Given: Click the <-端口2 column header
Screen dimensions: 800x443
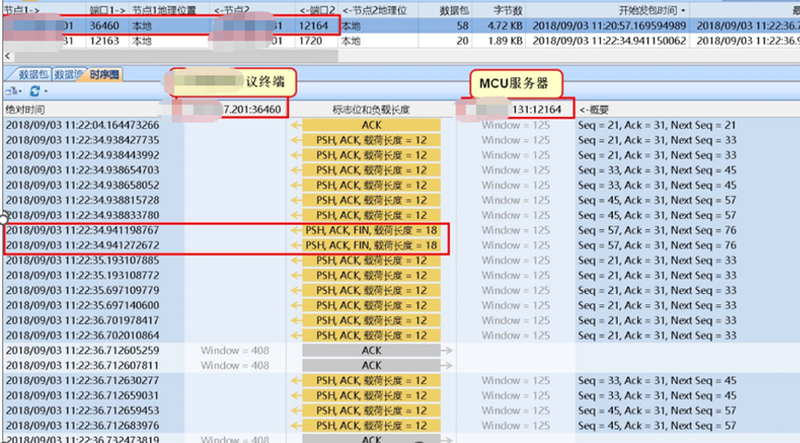Looking at the screenshot, I should pyautogui.click(x=316, y=10).
